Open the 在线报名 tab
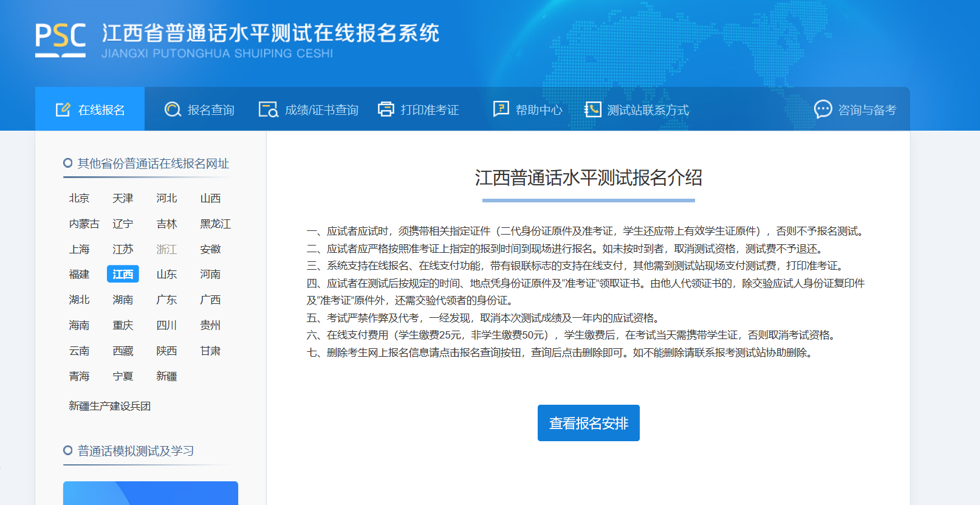Screen dimensions: 980x505 [x=90, y=109]
